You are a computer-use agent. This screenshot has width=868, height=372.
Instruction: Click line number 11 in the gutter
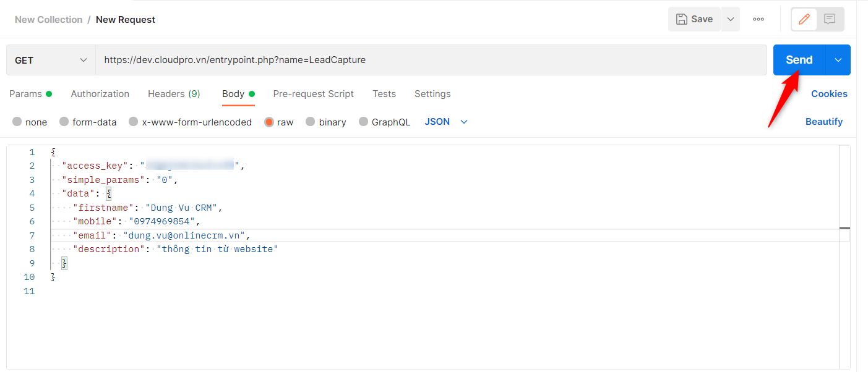point(29,291)
